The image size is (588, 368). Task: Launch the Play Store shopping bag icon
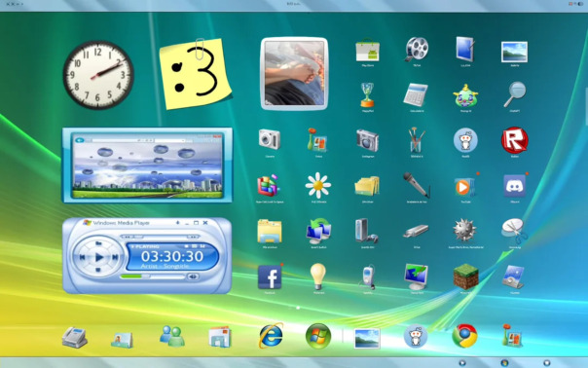tap(368, 50)
